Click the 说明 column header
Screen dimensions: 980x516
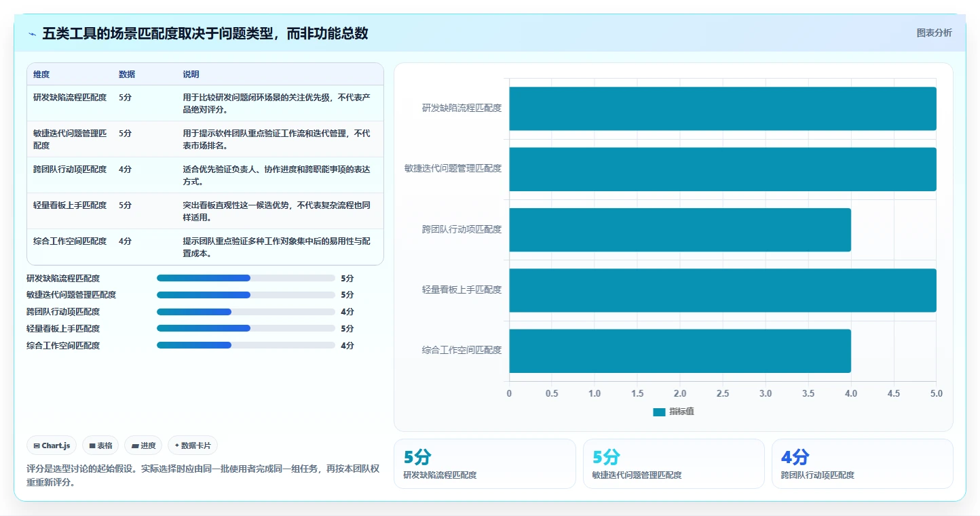pos(191,75)
